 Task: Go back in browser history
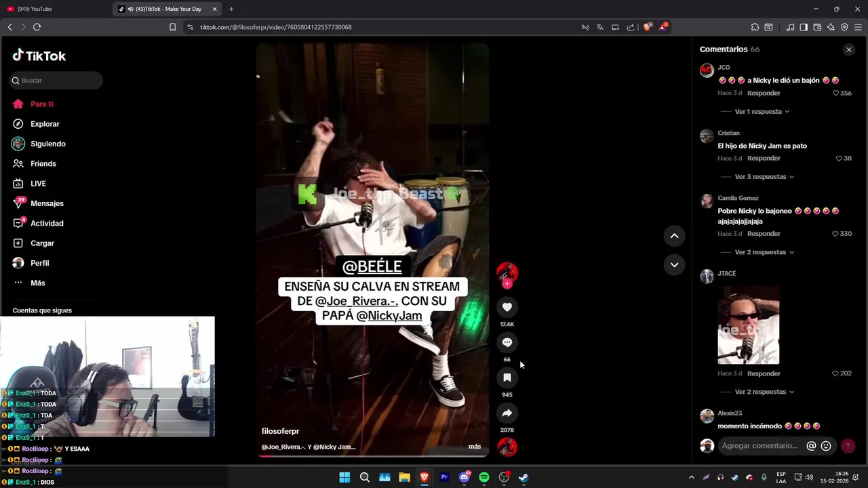9,27
